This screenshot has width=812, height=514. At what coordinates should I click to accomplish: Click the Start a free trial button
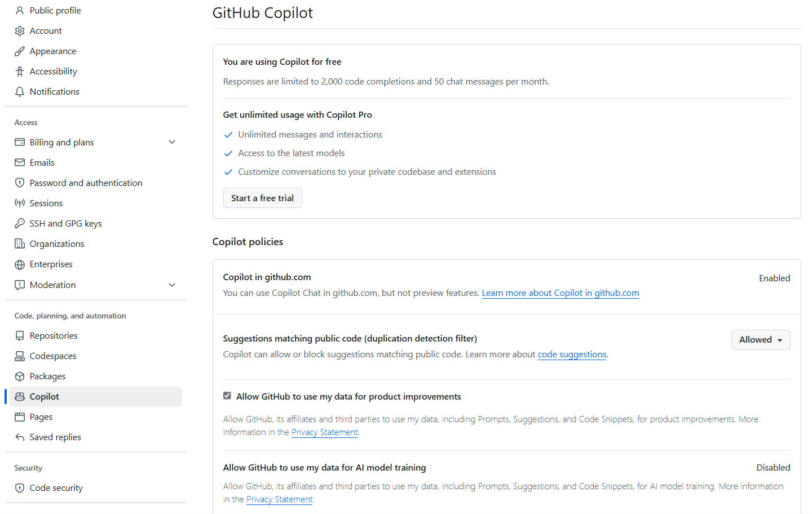pos(262,198)
